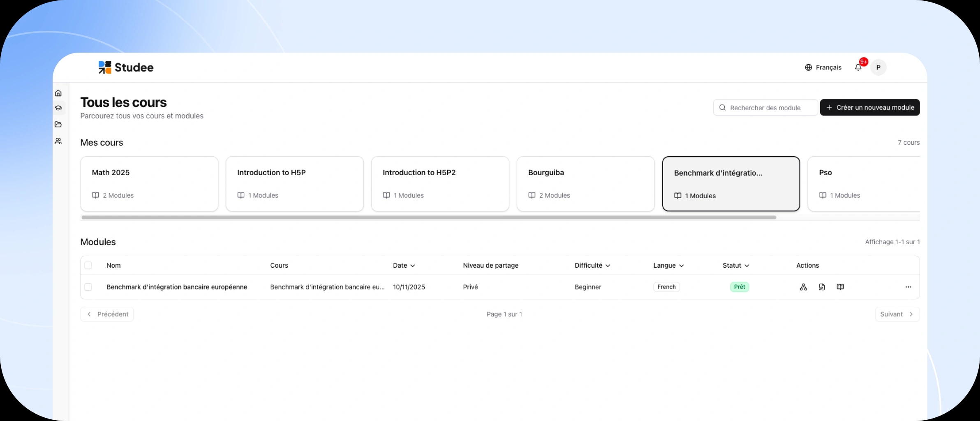Expand the Difficulté column filter
Image resolution: width=980 pixels, height=421 pixels.
[592, 266]
